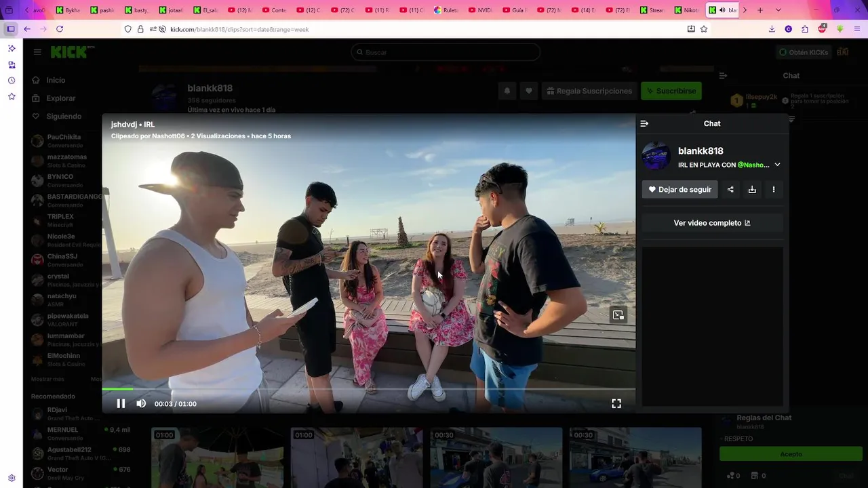868x488 pixels.
Task: Switch to the Ruleta tab
Action: pos(447,10)
